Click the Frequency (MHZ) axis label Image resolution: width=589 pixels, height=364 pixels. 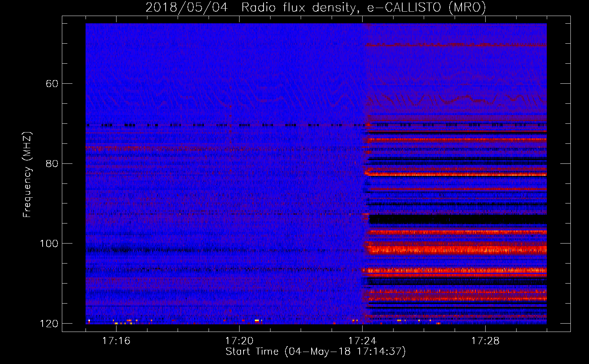coord(27,175)
